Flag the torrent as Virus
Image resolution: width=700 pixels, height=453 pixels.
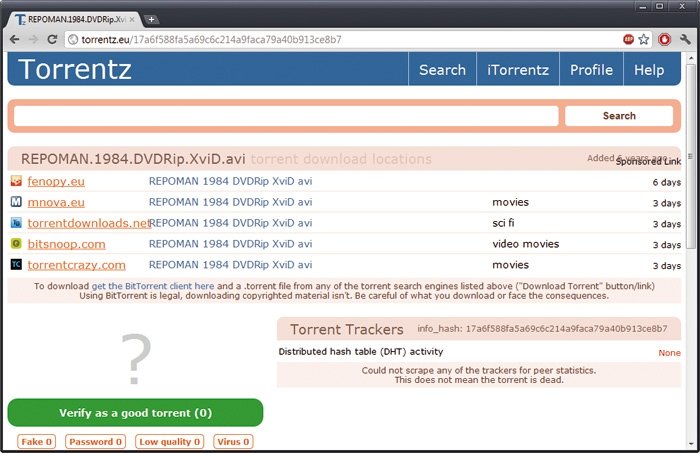click(233, 441)
